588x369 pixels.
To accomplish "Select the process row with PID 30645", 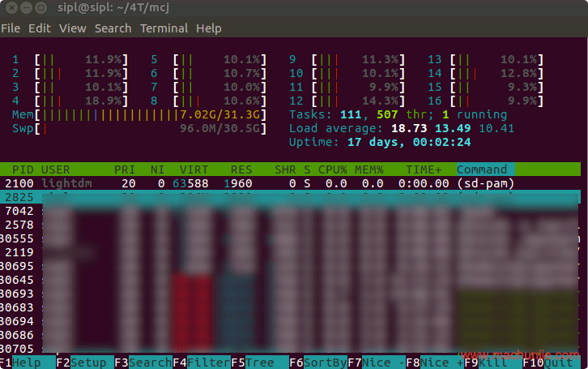I will [x=290, y=280].
